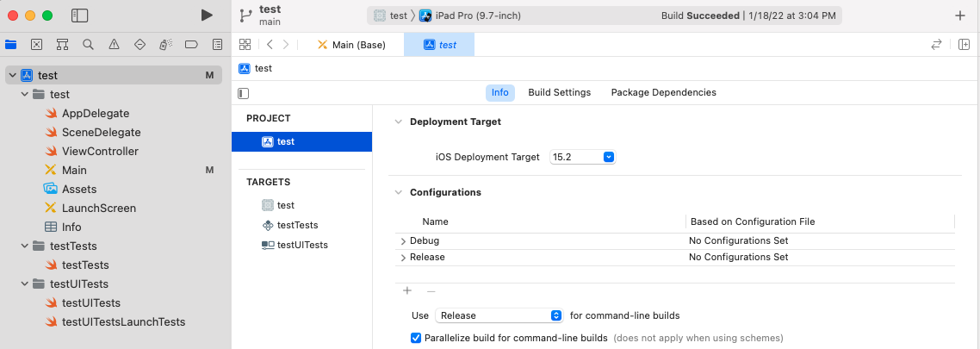Image resolution: width=980 pixels, height=349 pixels.
Task: Collapse the Deployment Target section
Action: [x=398, y=122]
